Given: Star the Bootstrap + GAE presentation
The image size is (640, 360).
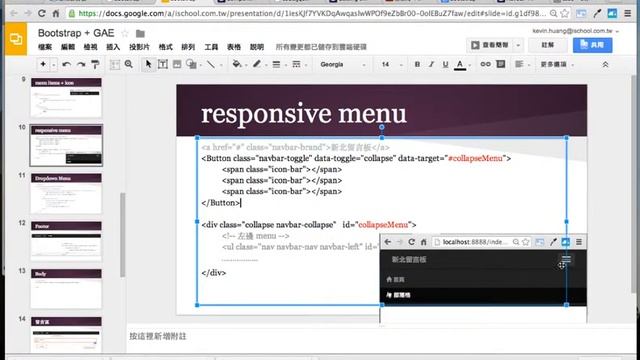Looking at the screenshot, I should (125, 33).
